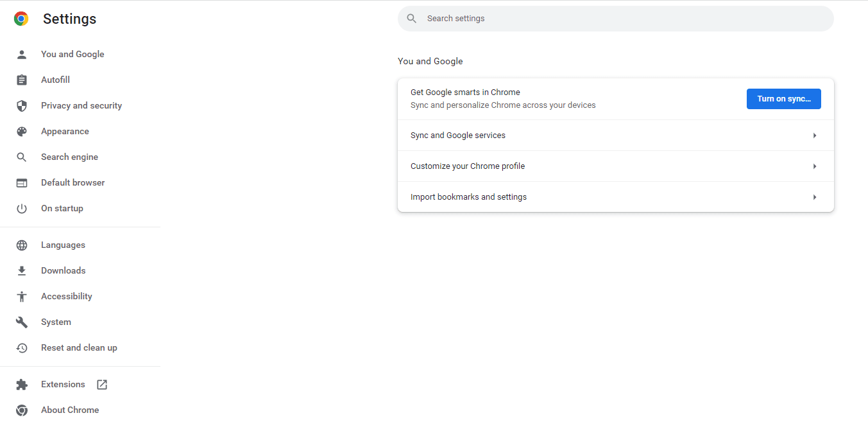
Task: Click the Autofill sidebar icon
Action: (22, 80)
